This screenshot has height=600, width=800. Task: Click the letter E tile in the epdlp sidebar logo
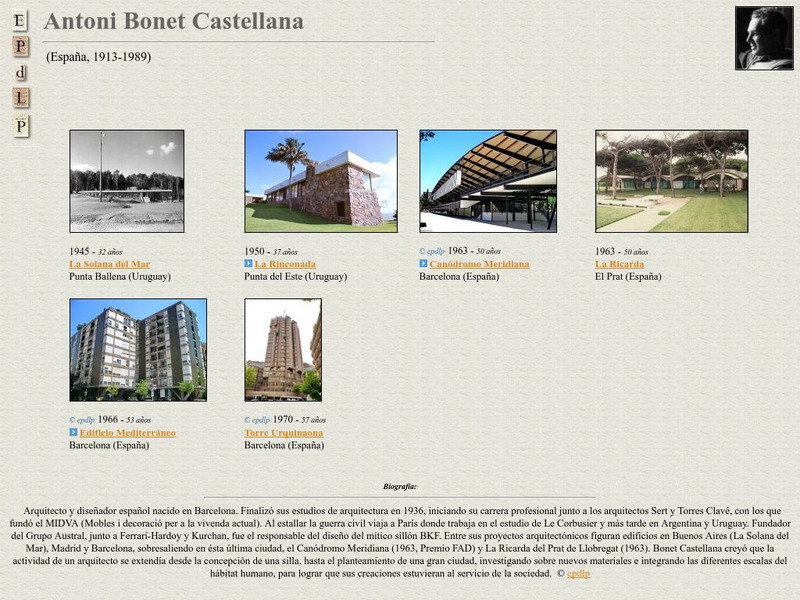coord(19,19)
